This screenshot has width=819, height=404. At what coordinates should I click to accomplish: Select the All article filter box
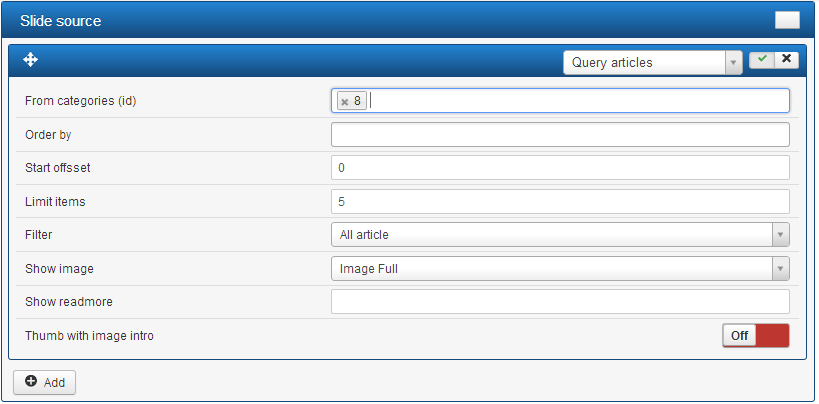point(560,235)
